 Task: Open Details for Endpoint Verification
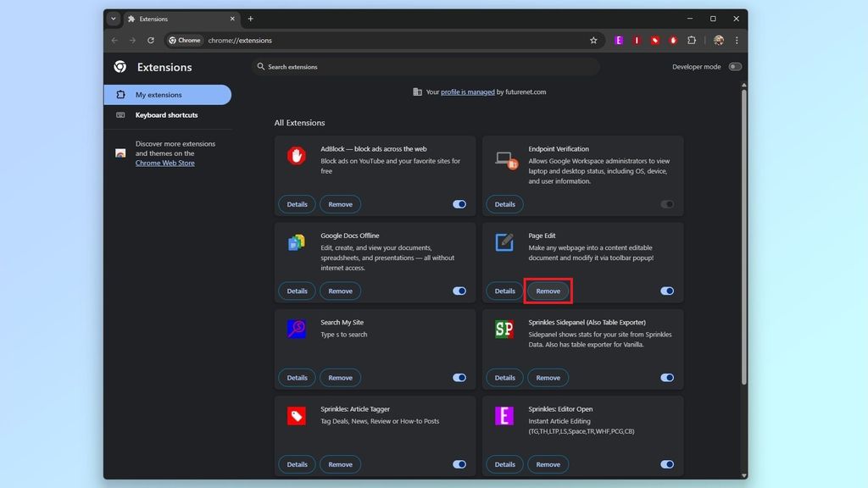504,203
